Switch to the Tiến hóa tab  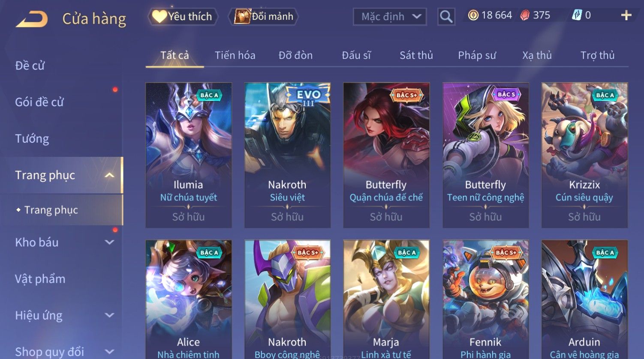pos(235,55)
